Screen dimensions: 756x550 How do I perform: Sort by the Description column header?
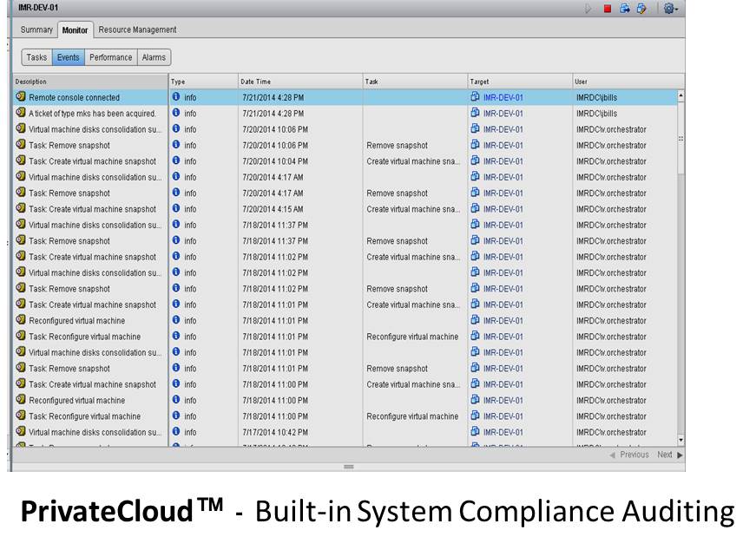(x=90, y=82)
